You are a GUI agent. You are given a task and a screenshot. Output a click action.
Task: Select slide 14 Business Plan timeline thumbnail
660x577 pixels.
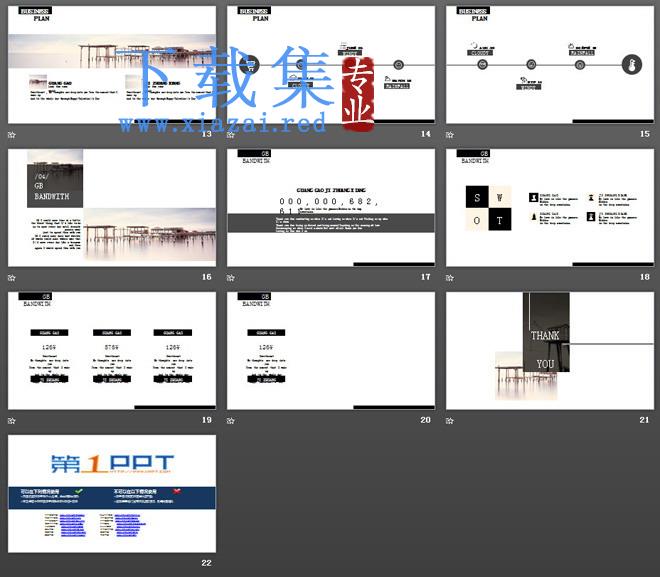(331, 64)
